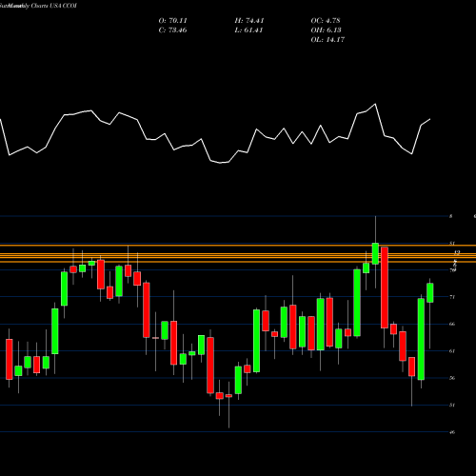Viewport: 476px width, 476px height.
Task: Click the 71 price axis label
Action: [452, 297]
